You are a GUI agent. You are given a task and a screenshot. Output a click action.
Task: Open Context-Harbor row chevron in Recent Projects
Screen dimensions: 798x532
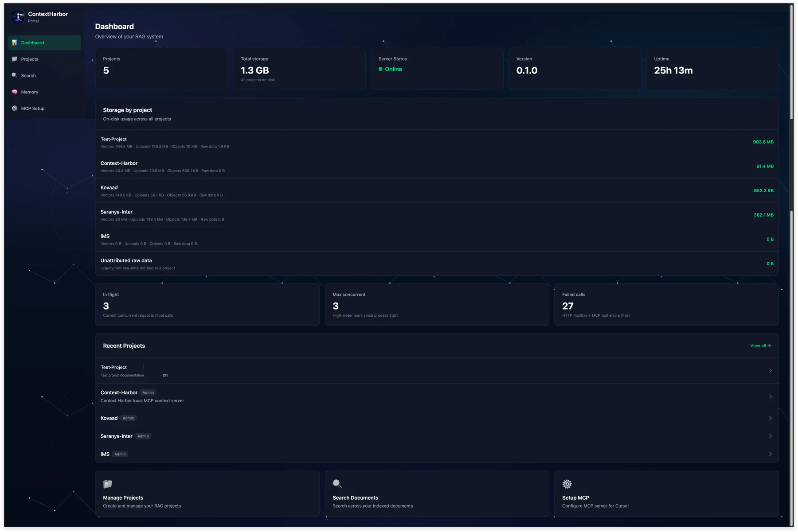pos(771,396)
